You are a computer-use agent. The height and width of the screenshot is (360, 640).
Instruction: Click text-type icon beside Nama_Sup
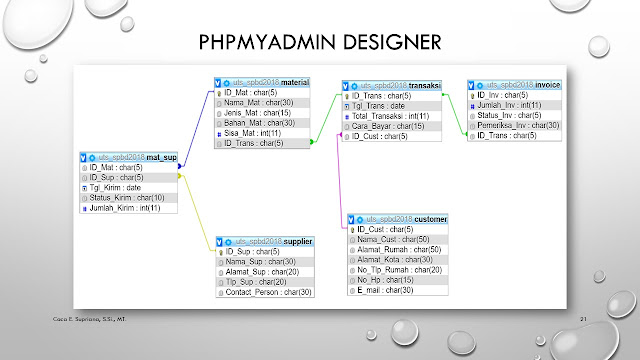[221, 262]
